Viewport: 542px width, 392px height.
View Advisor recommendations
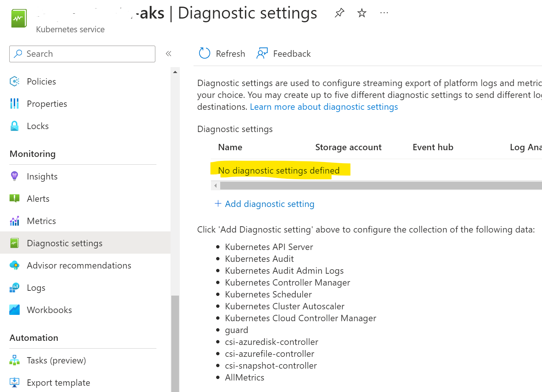point(79,265)
